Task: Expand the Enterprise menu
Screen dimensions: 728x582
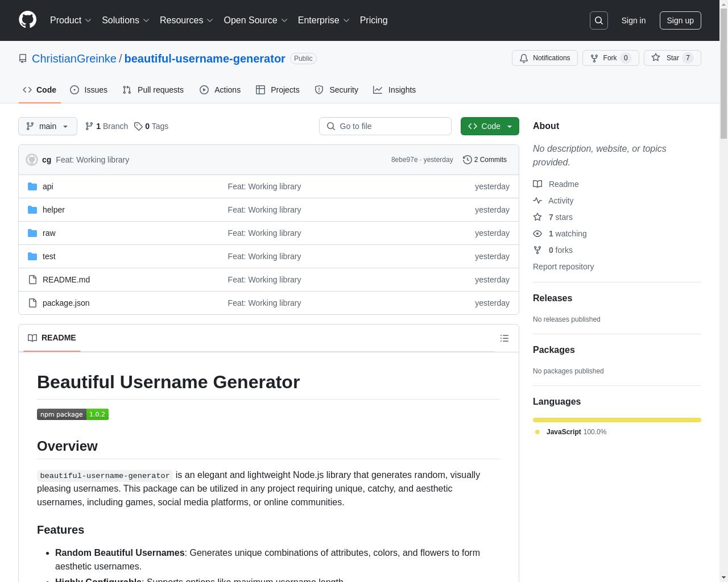Action: pos(324,20)
